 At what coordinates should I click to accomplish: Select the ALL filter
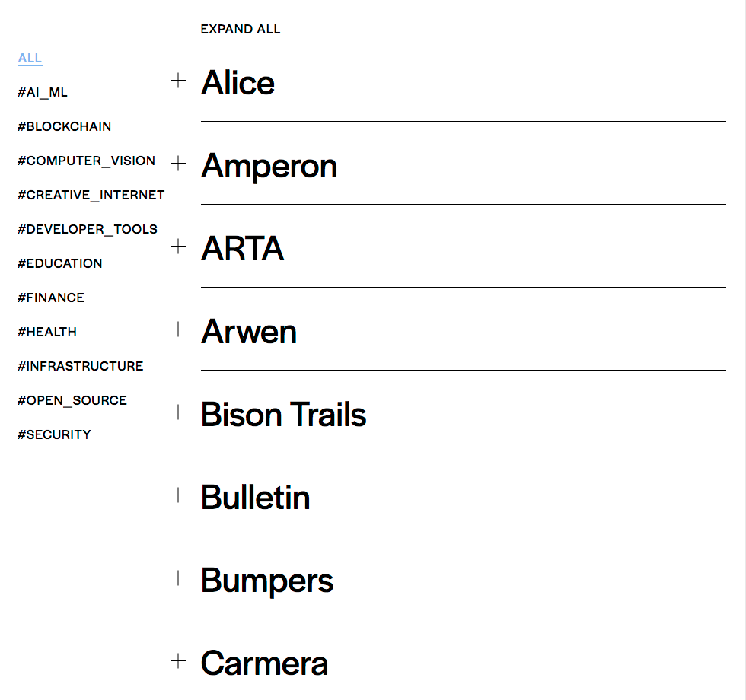coord(30,59)
